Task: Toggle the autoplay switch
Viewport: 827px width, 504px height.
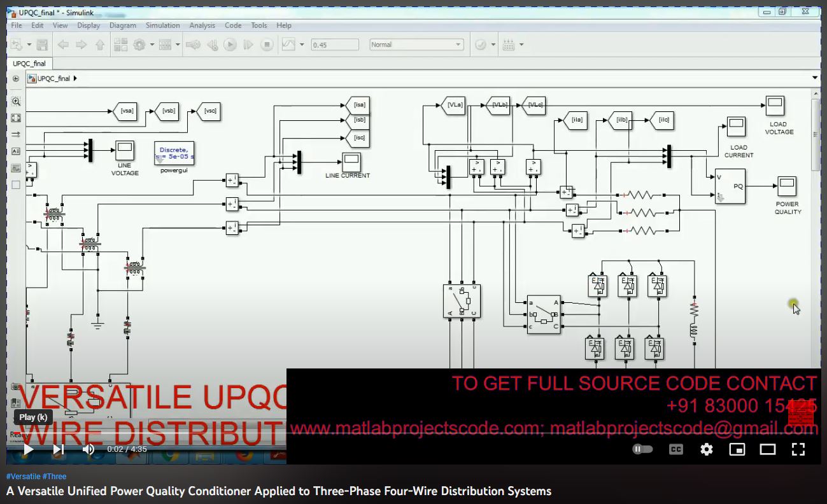Action: click(642, 449)
